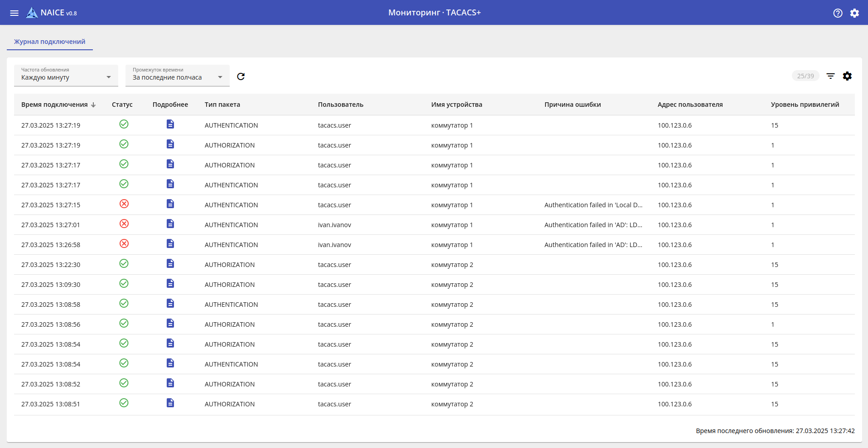Image resolution: width=868 pixels, height=448 pixels.
Task: Open details document icon for 13:27:15 entry
Action: coord(170,204)
